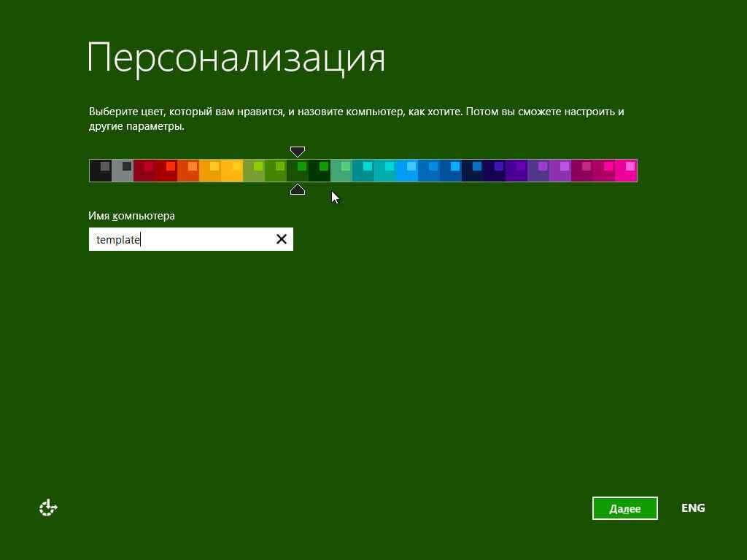The image size is (747, 560).
Task: Pick the teal color swatch right of mint
Action: click(x=363, y=171)
